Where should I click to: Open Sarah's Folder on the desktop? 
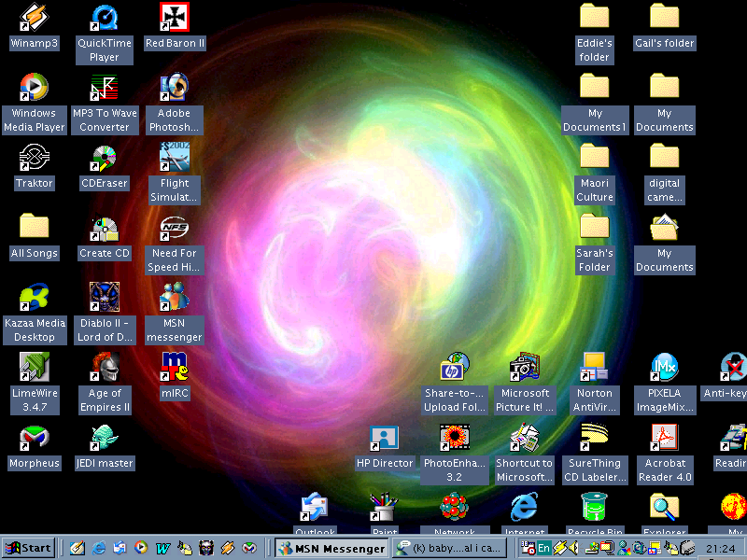click(595, 228)
